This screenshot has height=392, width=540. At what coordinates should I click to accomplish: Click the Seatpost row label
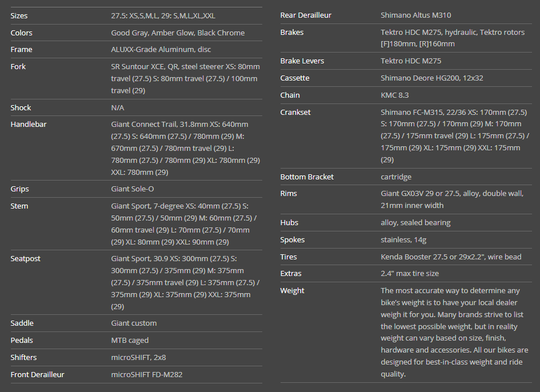coord(26,258)
